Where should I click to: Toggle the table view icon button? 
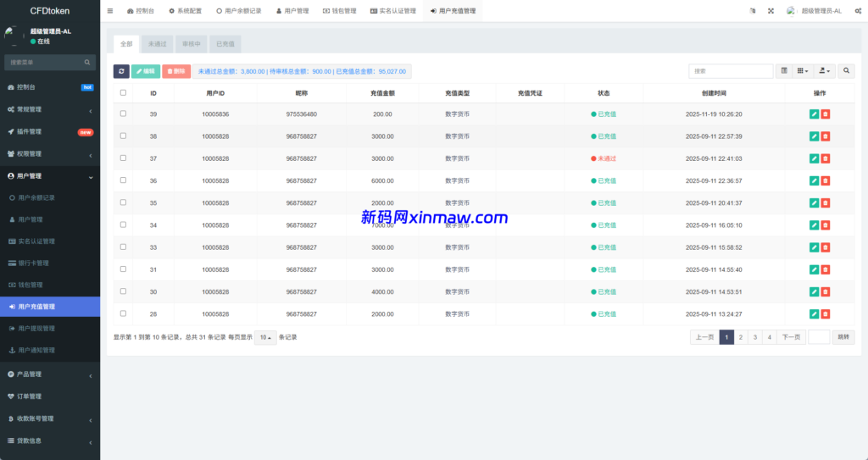coord(784,71)
